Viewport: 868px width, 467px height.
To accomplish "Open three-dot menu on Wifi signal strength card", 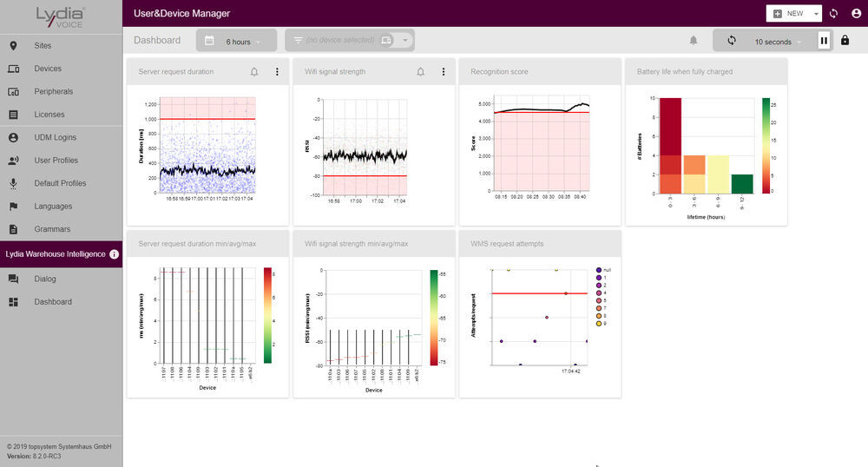I will pos(444,72).
